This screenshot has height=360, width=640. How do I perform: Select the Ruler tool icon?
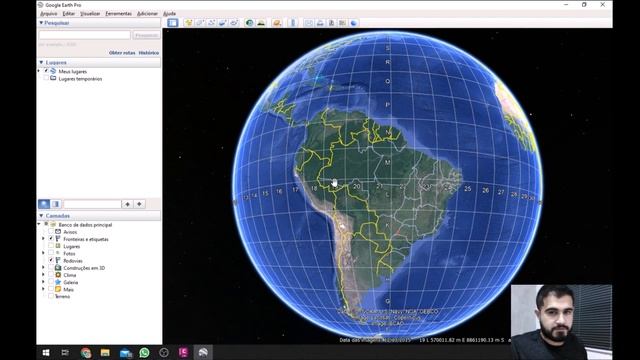[x=293, y=23]
